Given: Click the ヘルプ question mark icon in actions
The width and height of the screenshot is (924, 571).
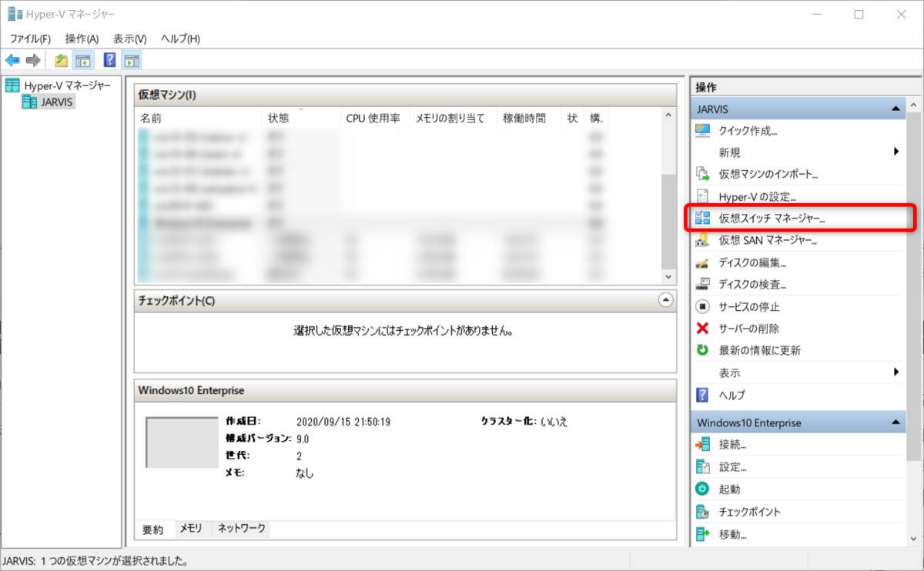Looking at the screenshot, I should point(702,395).
